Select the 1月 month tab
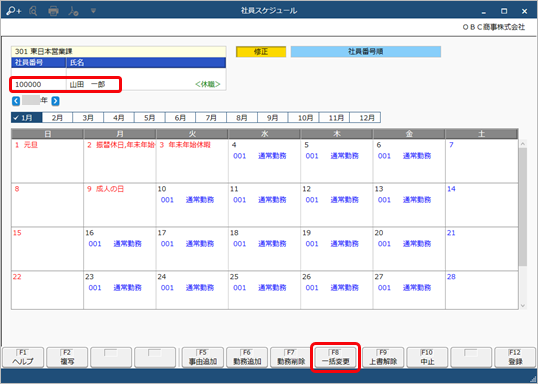 (26, 118)
